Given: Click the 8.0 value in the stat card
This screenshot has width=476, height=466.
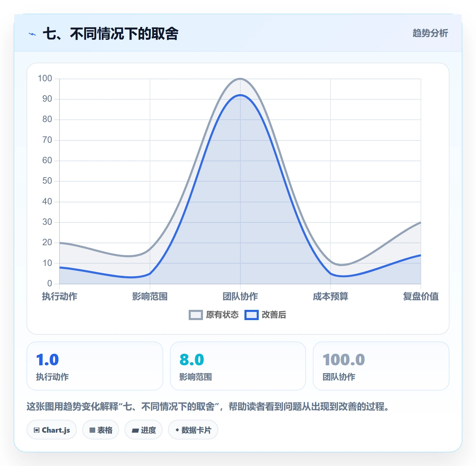Looking at the screenshot, I should [x=192, y=360].
